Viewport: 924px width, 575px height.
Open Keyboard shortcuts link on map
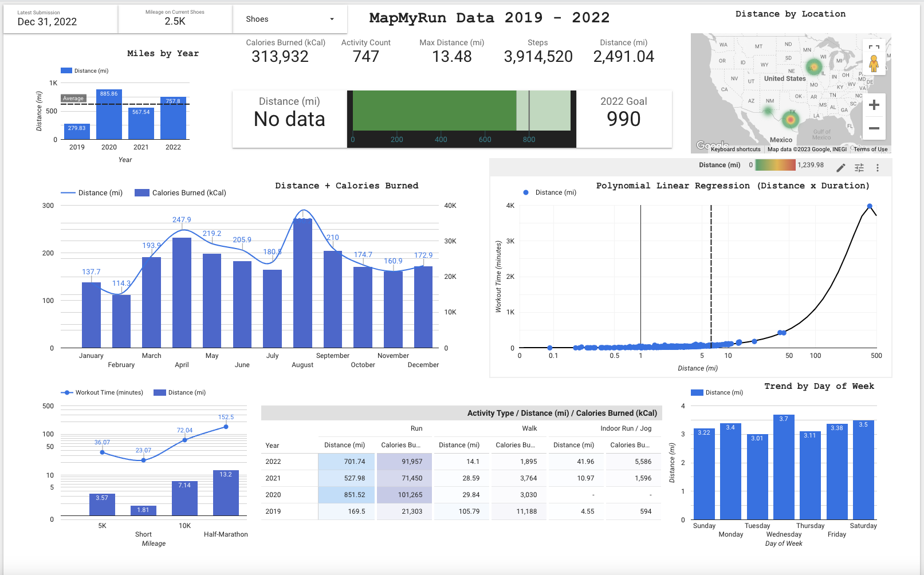click(x=736, y=149)
